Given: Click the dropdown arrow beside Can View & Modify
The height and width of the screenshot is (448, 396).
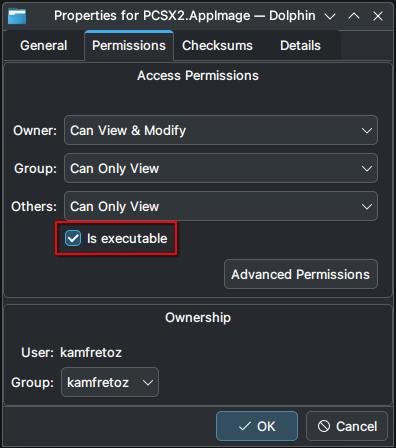Looking at the screenshot, I should point(367,131).
